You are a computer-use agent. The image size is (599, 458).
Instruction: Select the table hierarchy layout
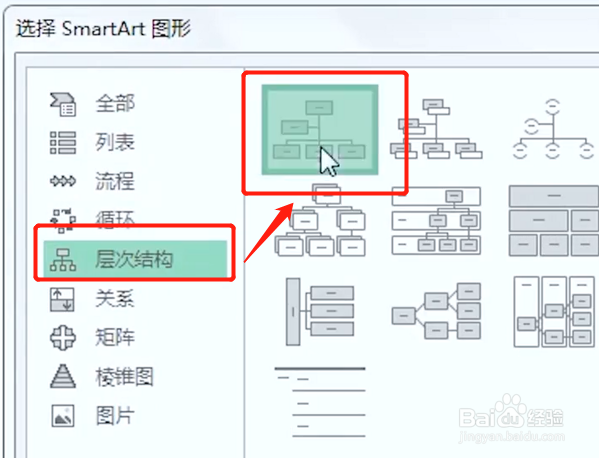pyautogui.click(x=554, y=221)
